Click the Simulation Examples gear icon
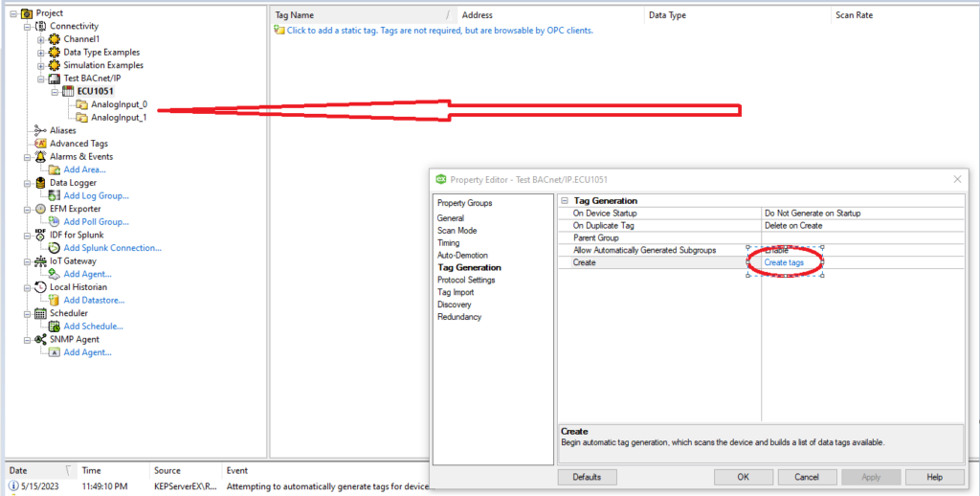 click(x=55, y=65)
